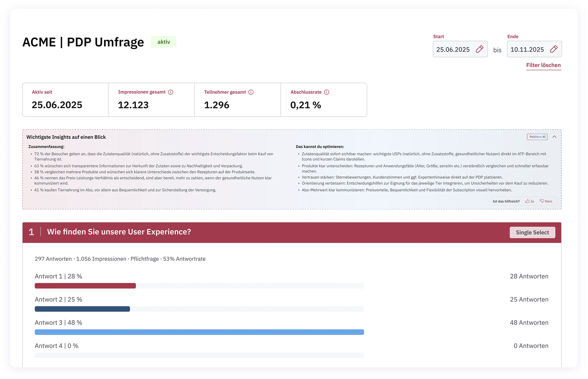Click the empty Antwort 4 bar
Image resolution: width=588 pixels, height=379 pixels.
pyautogui.click(x=199, y=355)
